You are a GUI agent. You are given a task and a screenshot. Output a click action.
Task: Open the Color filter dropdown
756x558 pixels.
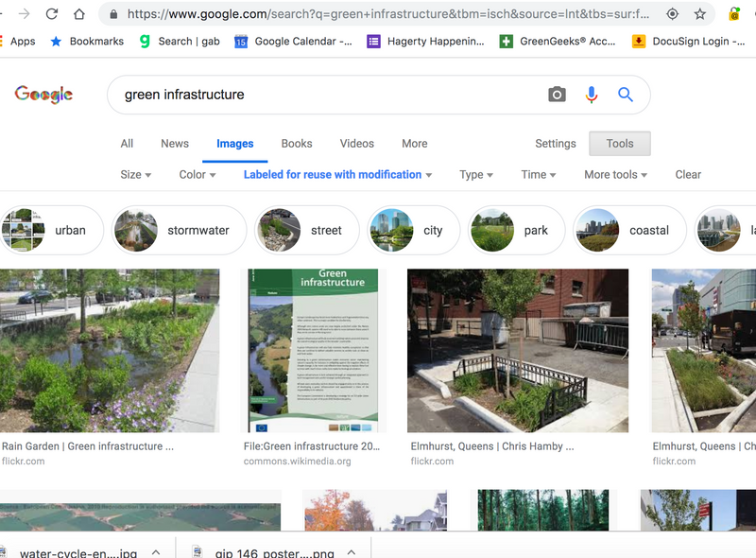tap(198, 175)
